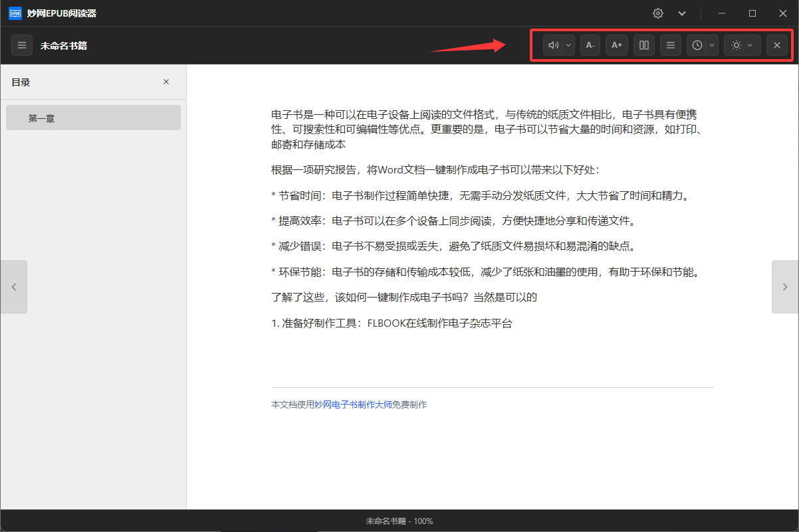
Task: Click the 未命名书籍 - 100% progress status
Action: [x=399, y=521]
